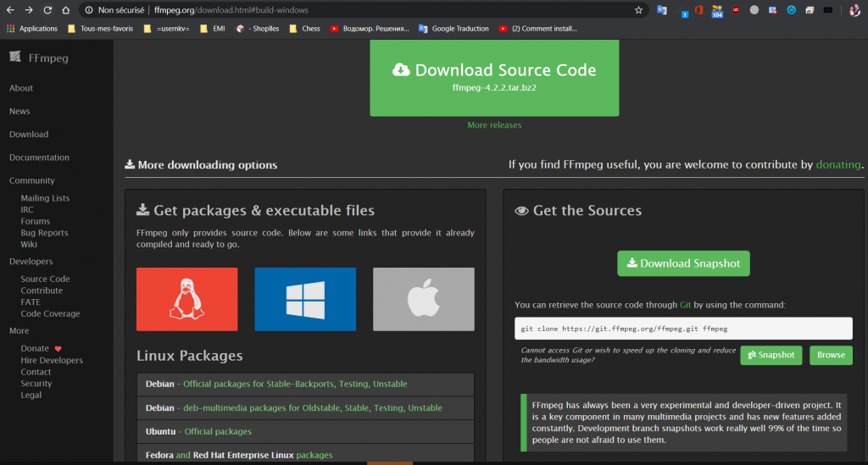Image resolution: width=868 pixels, height=465 pixels.
Task: Open the More releases link
Action: (x=494, y=125)
